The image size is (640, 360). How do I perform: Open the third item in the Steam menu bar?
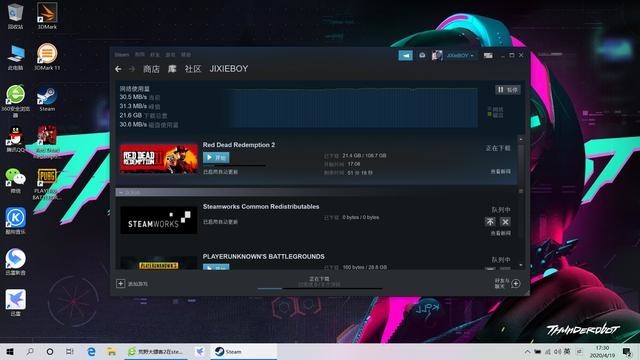click(x=155, y=54)
